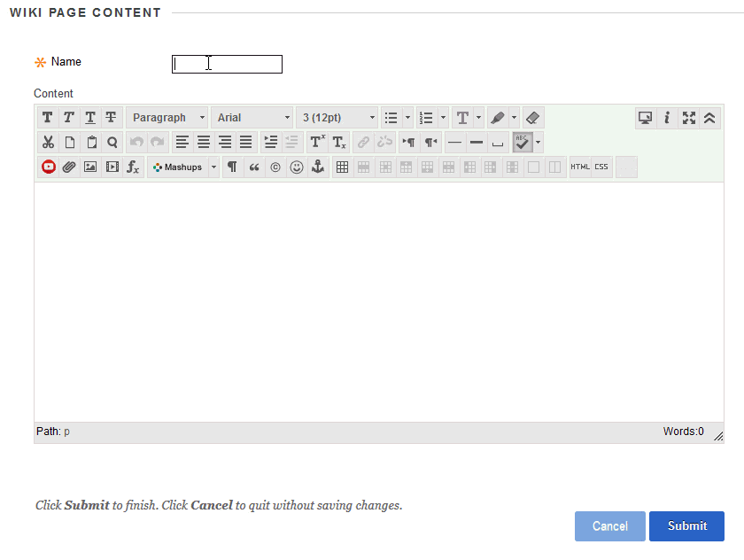Open the Arial font family dropdown
The height and width of the screenshot is (560, 744).
tap(252, 117)
